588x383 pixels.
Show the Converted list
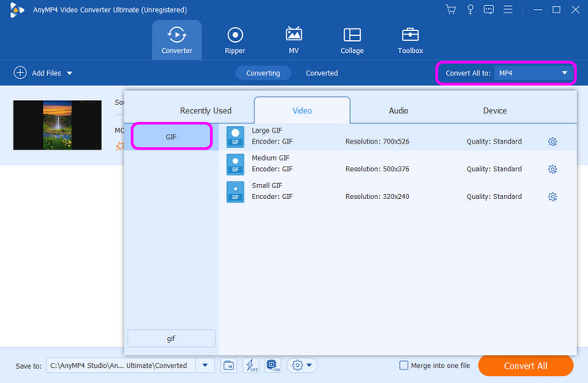[x=322, y=73]
